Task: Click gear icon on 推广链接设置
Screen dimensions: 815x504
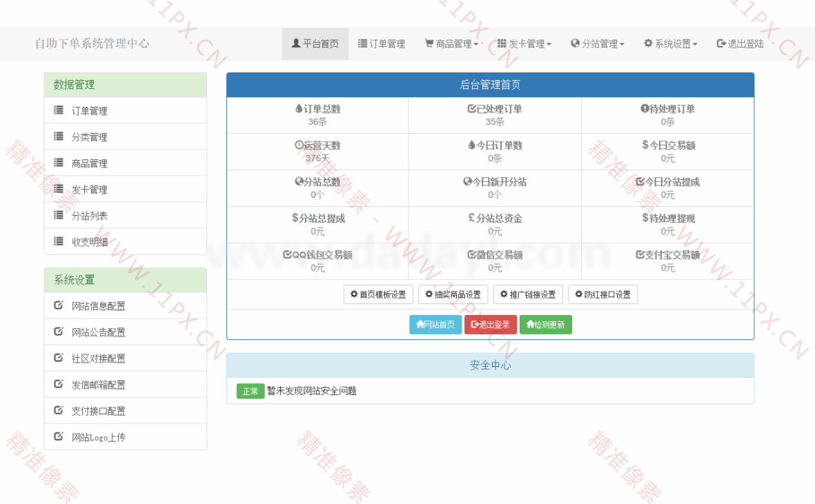Action: pyautogui.click(x=504, y=294)
